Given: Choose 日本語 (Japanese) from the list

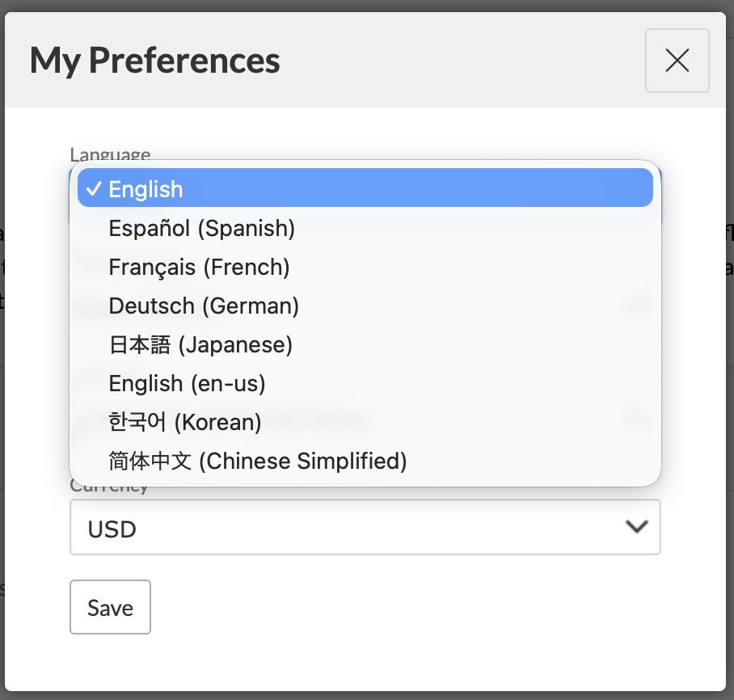Looking at the screenshot, I should [200, 345].
